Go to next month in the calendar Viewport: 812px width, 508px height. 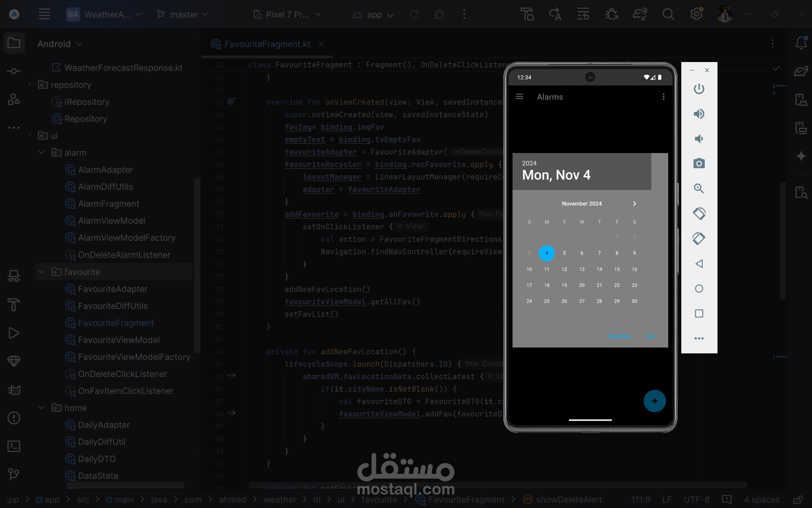click(x=634, y=204)
